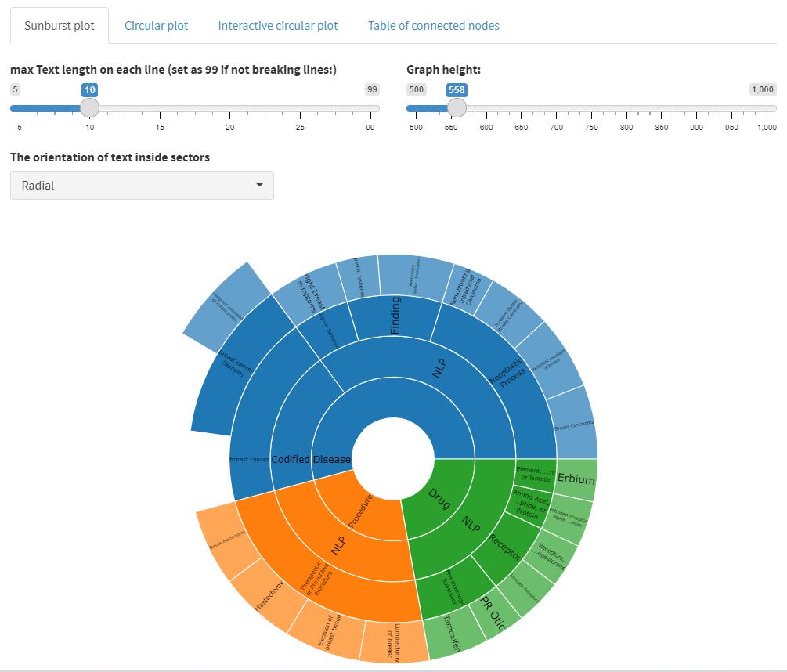Viewport: 787px width, 672px height.
Task: Click the Erbium sector in sunburst
Action: click(x=576, y=479)
